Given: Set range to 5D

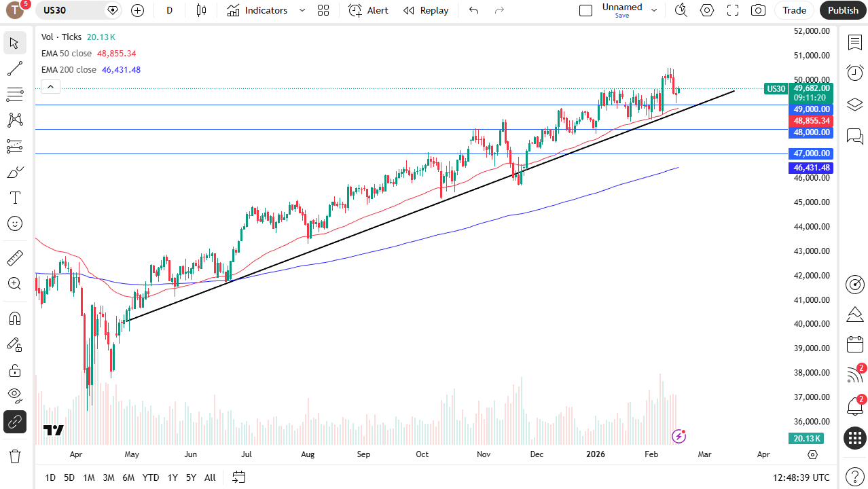Looking at the screenshot, I should pyautogui.click(x=69, y=477).
